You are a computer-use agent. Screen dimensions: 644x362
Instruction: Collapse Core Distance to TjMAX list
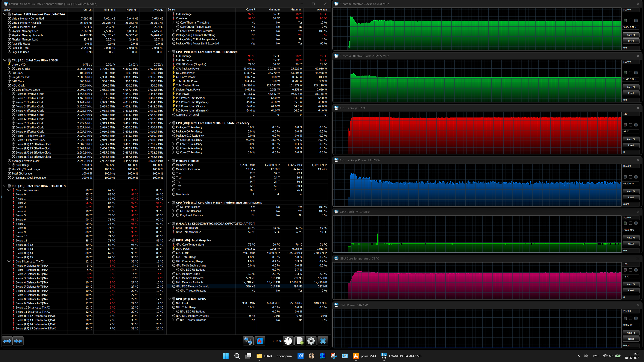[9, 262]
